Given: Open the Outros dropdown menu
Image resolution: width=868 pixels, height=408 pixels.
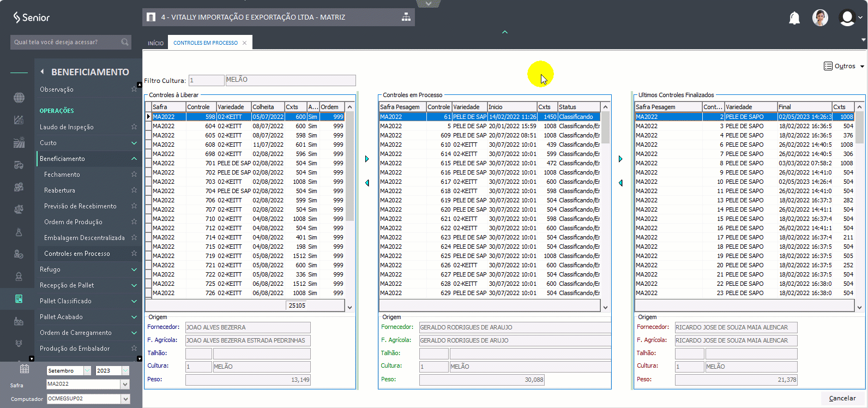Looking at the screenshot, I should click(x=844, y=66).
